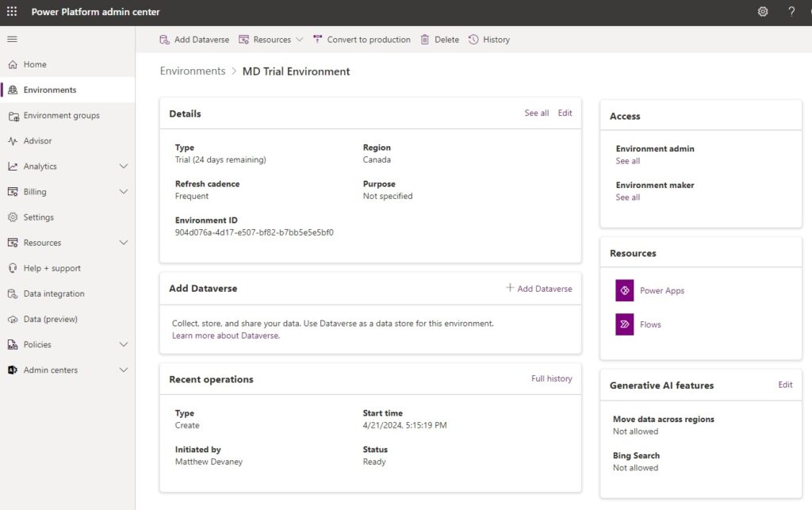
Task: Open the Resources toolbar dropdown arrow
Action: (299, 40)
